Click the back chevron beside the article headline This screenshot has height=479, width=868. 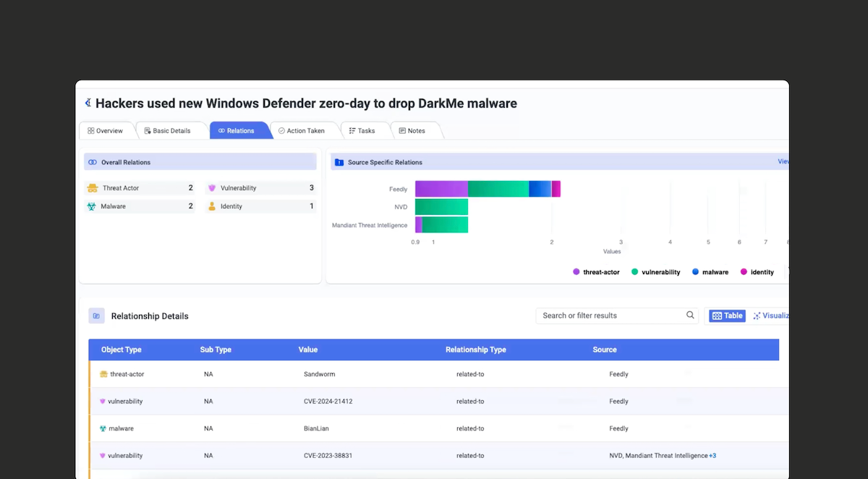pos(87,103)
